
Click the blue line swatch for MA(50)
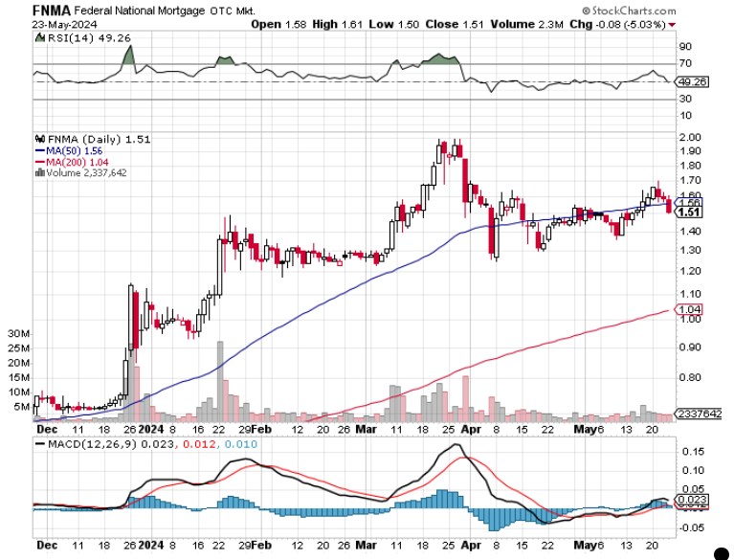pyautogui.click(x=40, y=151)
